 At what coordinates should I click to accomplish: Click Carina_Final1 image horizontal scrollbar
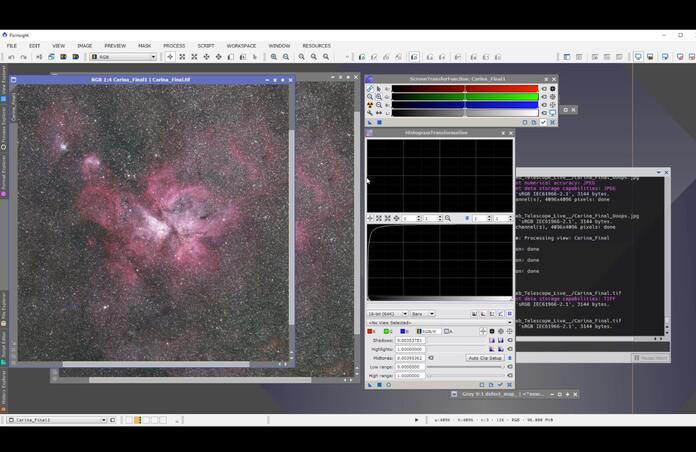[x=155, y=364]
